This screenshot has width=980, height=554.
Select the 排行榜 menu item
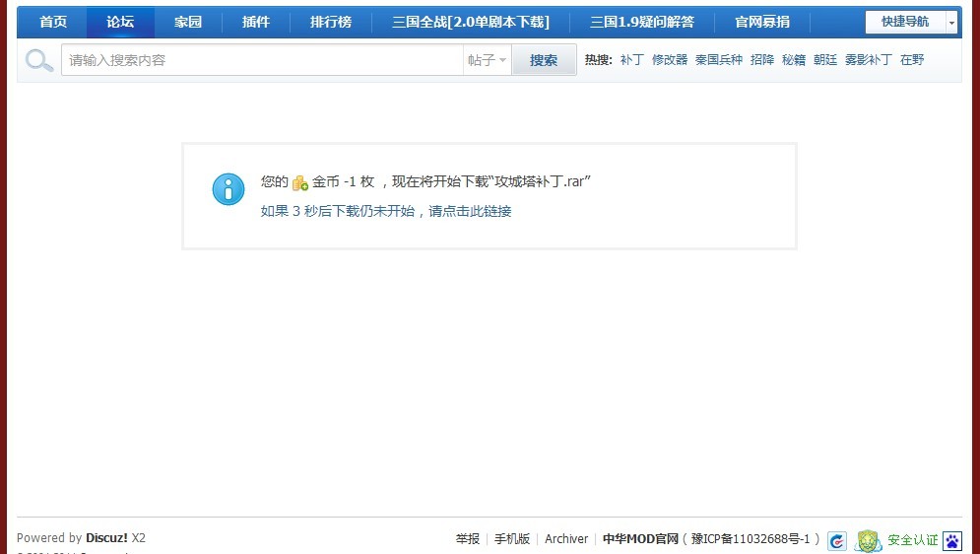point(330,22)
